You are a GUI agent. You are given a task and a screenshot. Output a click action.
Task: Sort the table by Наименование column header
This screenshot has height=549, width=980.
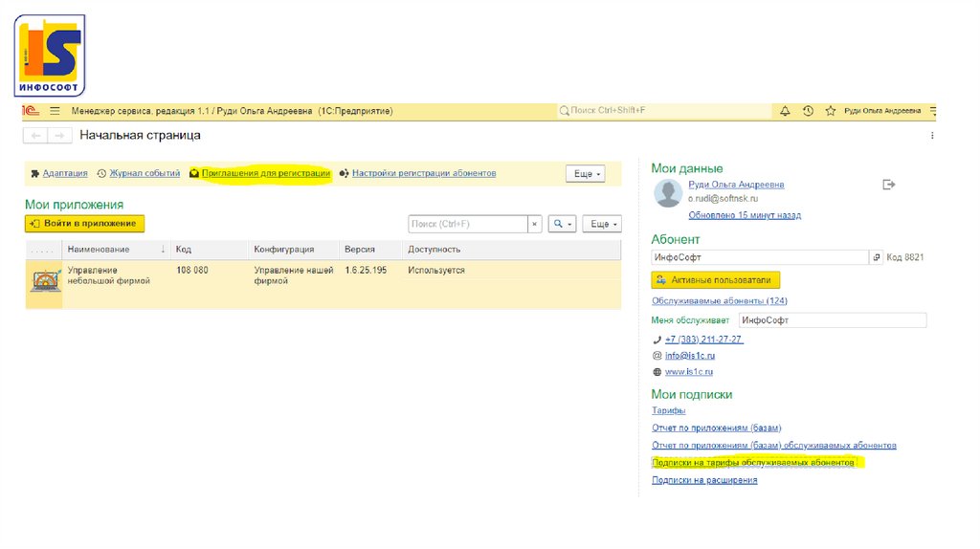(x=105, y=249)
